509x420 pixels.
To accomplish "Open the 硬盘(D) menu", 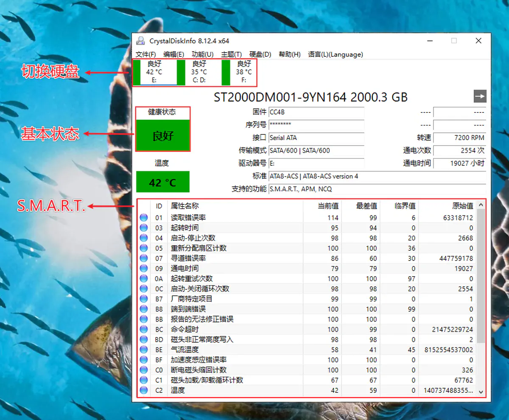I will [260, 54].
